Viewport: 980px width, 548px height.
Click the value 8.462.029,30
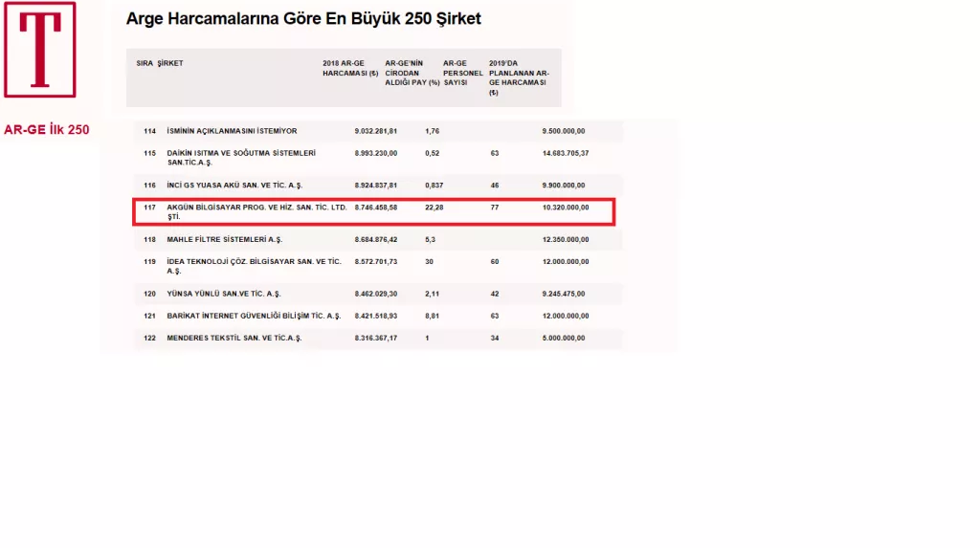(375, 294)
